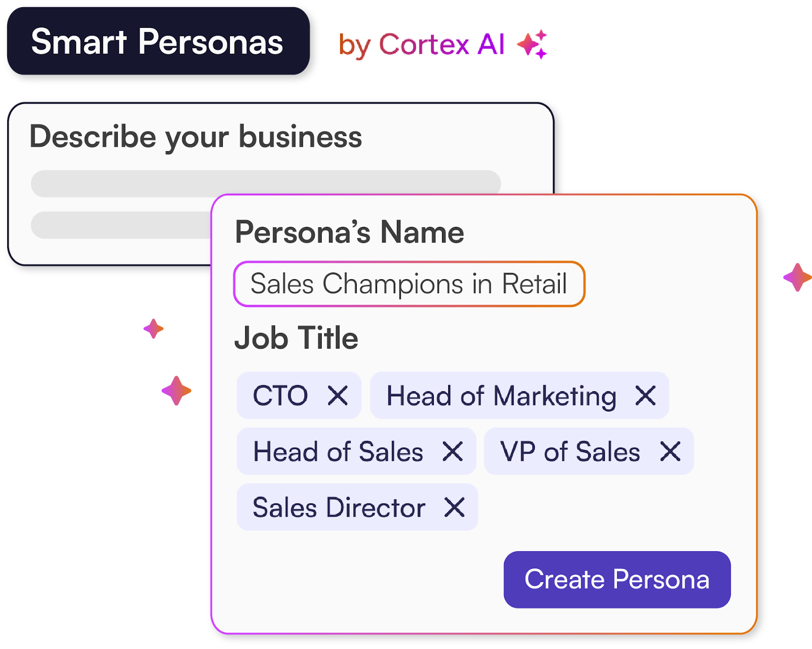Image resolution: width=812 pixels, height=649 pixels.
Task: Remove the CTO job title chip
Action: click(337, 395)
